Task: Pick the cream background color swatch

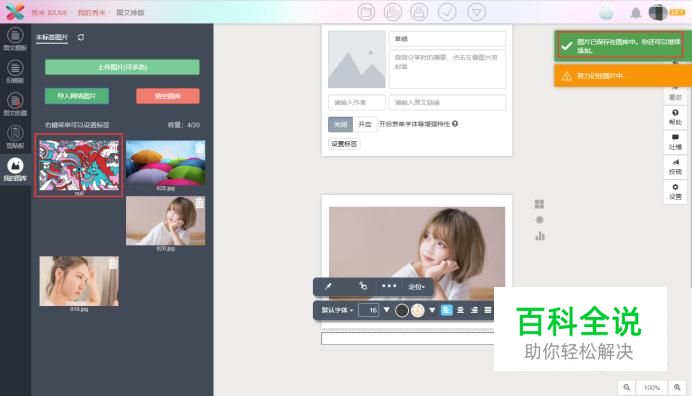Action: pyautogui.click(x=418, y=310)
